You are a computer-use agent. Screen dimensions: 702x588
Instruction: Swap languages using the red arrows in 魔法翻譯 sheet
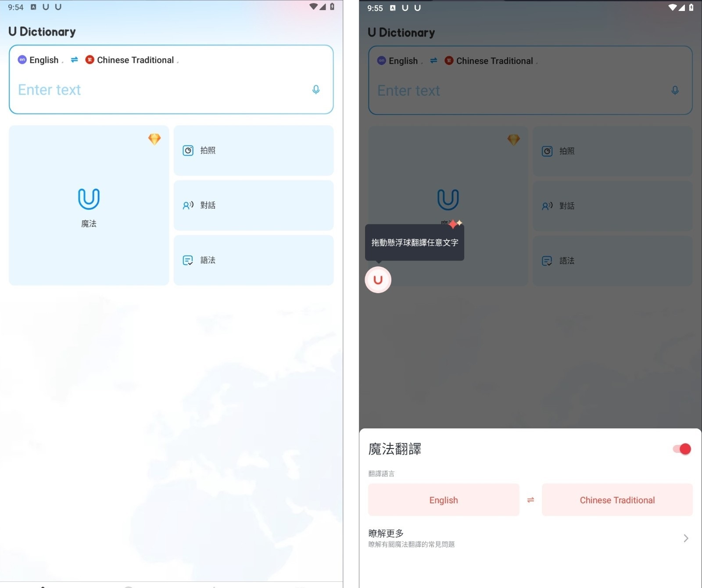pos(530,500)
